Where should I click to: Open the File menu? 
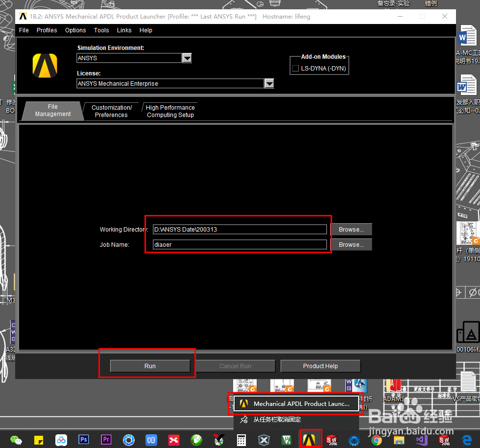24,30
